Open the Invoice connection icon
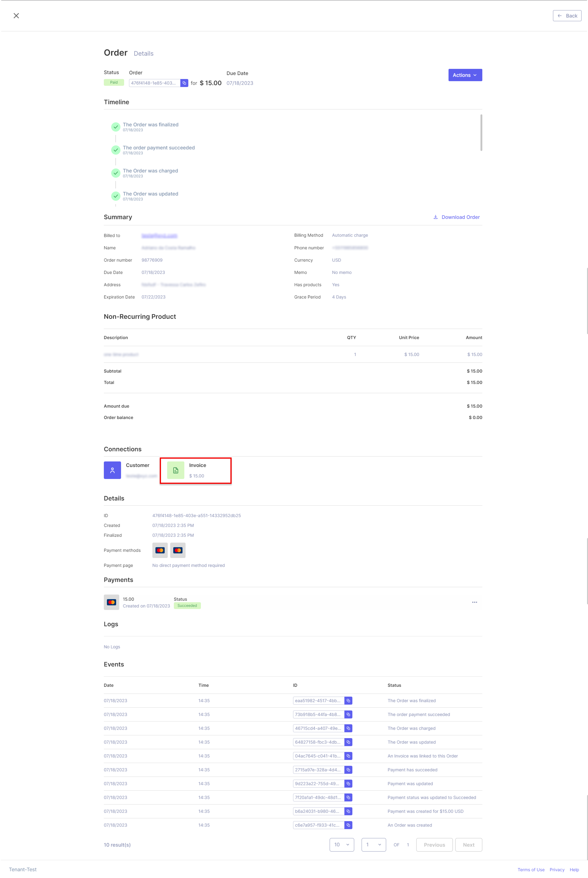588x878 pixels. 176,470
